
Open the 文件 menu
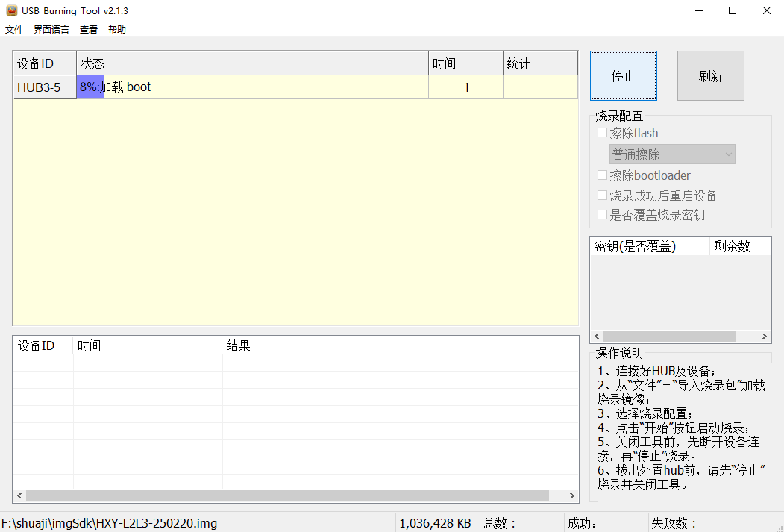pyautogui.click(x=14, y=30)
